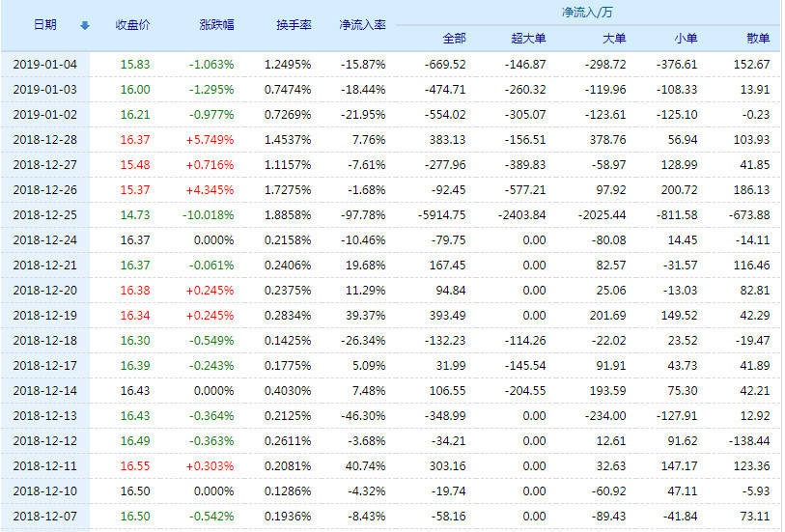
Task: Click the -10.018% change value
Action: (209, 214)
